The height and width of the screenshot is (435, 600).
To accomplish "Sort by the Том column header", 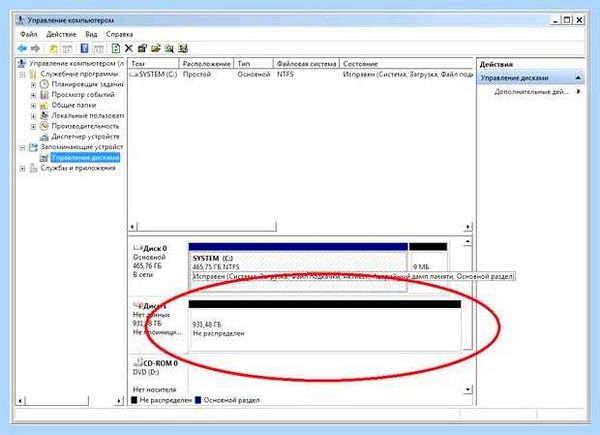I will point(153,64).
